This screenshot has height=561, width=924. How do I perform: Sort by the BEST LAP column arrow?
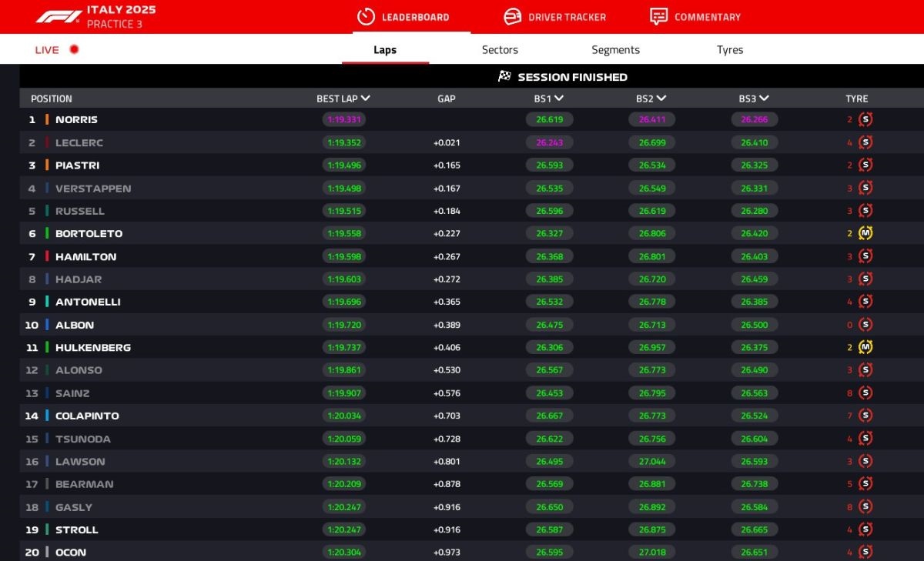[x=366, y=98]
